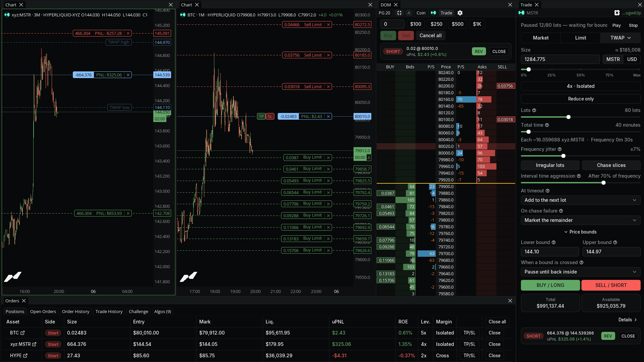Click the Lots help icon

pos(534,110)
